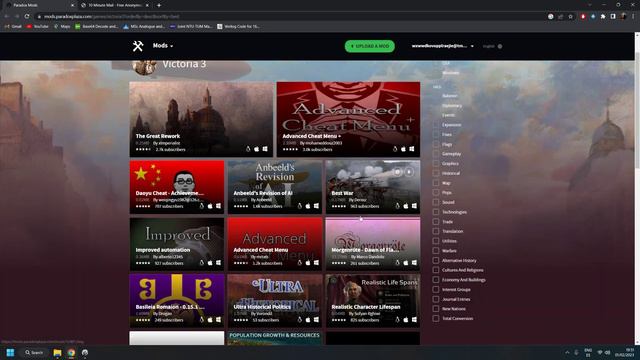Click the Chrome icon in the taskbar

71,352
